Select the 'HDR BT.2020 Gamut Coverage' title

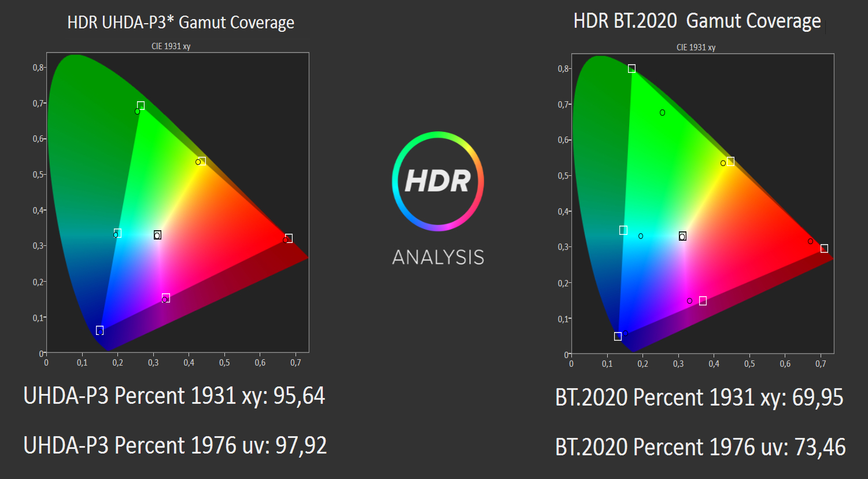[697, 21]
